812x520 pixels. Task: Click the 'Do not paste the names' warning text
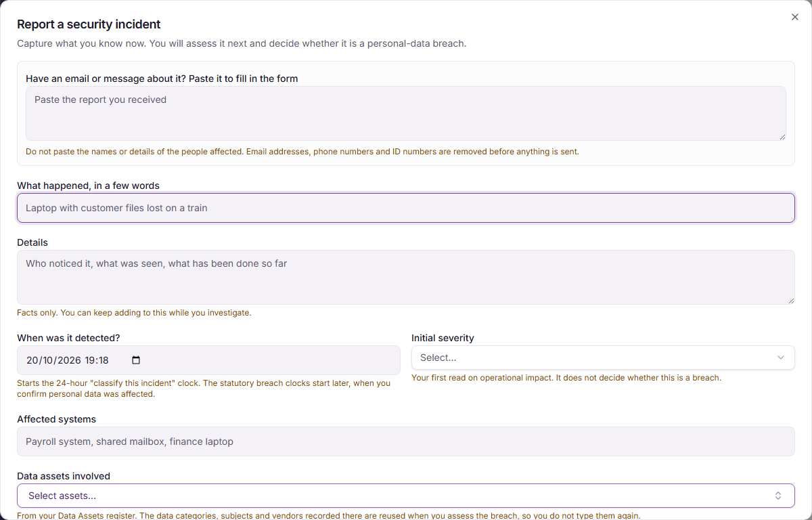pos(302,152)
